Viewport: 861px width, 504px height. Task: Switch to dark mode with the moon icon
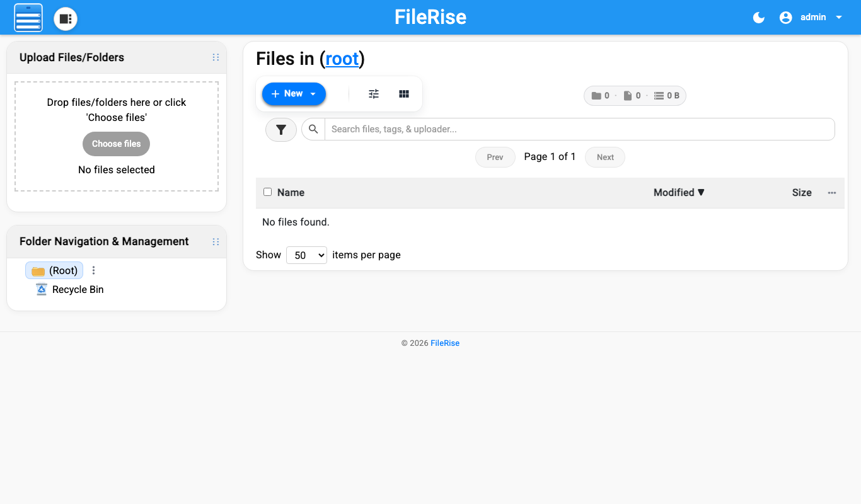click(759, 18)
